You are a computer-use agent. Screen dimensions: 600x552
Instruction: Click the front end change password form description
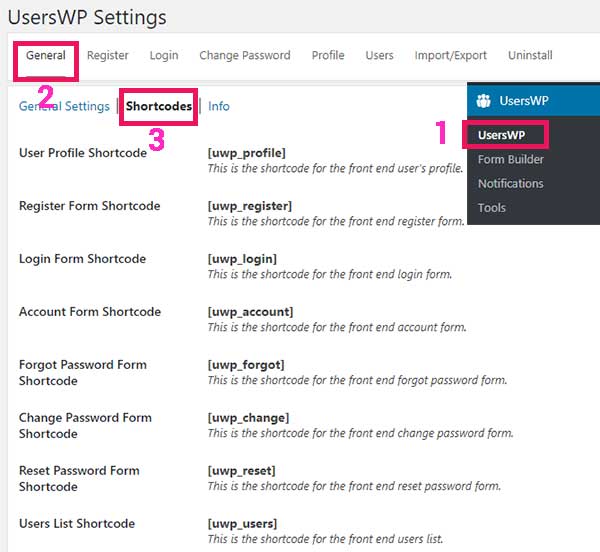(x=360, y=433)
